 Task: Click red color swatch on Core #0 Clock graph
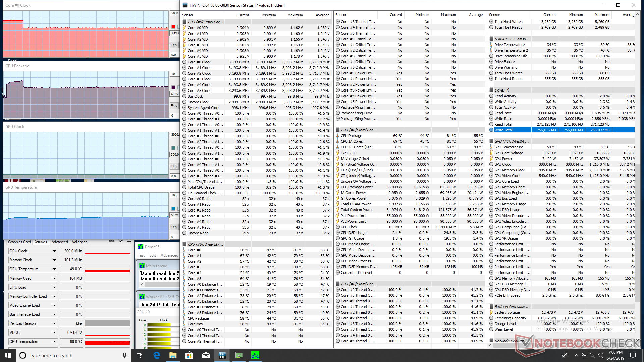pyautogui.click(x=173, y=27)
